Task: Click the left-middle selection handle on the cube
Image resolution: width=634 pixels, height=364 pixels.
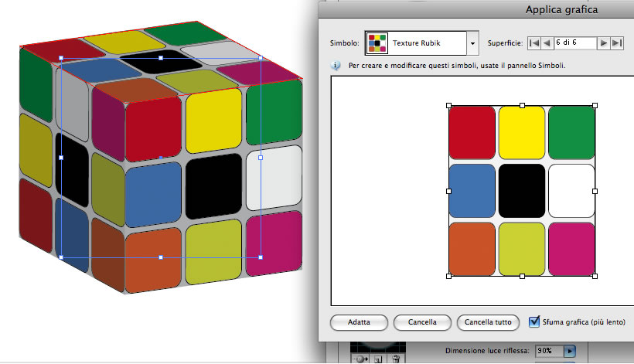Action: [x=61, y=158]
